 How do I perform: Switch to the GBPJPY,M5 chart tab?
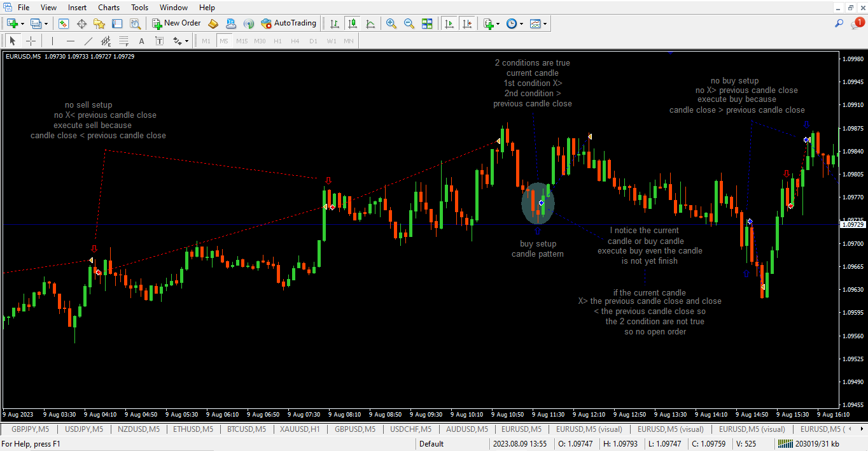(30, 429)
